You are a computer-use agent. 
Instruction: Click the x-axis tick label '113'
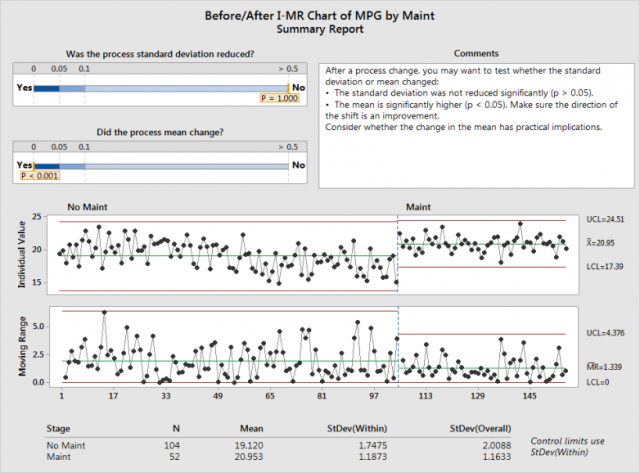(x=425, y=395)
